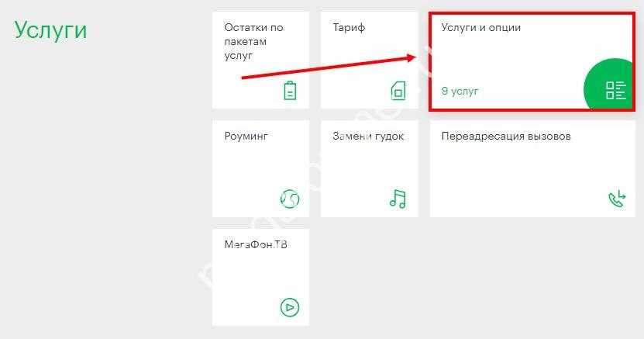
Task: Click the SIM card icon on Тариф
Action: [398, 91]
